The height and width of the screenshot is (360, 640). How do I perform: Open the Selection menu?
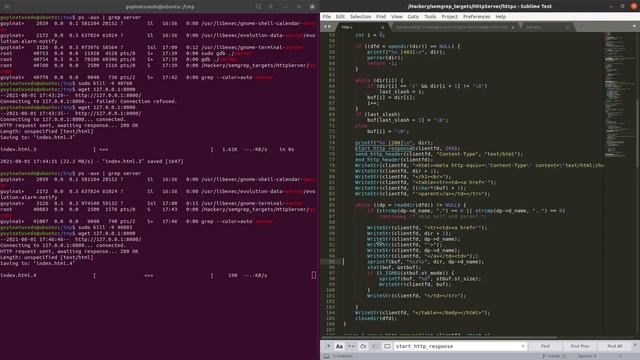point(360,17)
